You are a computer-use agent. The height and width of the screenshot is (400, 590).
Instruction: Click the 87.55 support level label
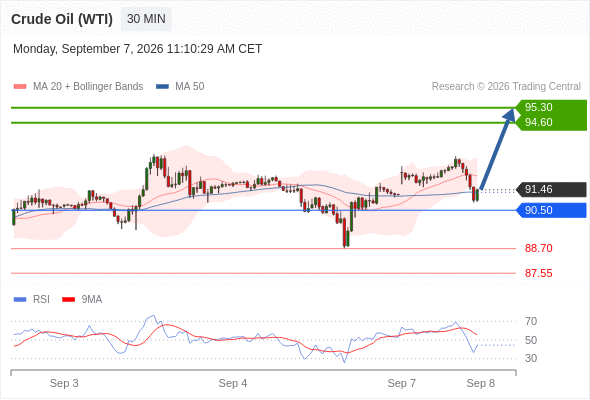pyautogui.click(x=538, y=273)
